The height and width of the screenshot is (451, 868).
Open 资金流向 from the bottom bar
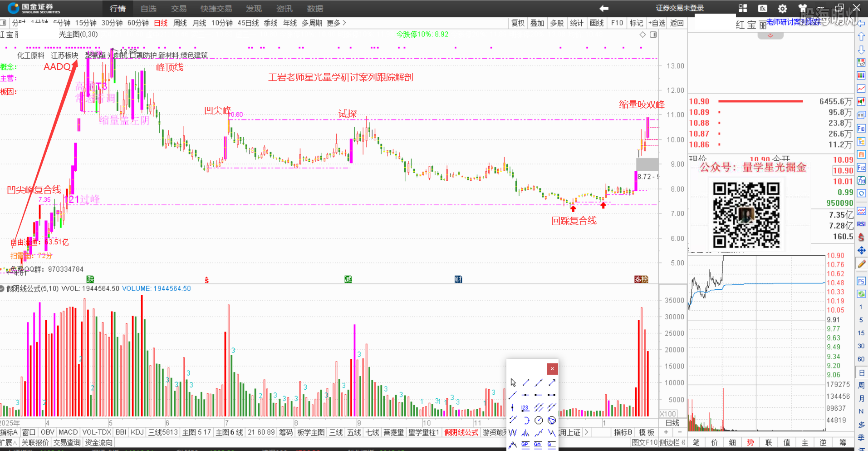[98, 442]
